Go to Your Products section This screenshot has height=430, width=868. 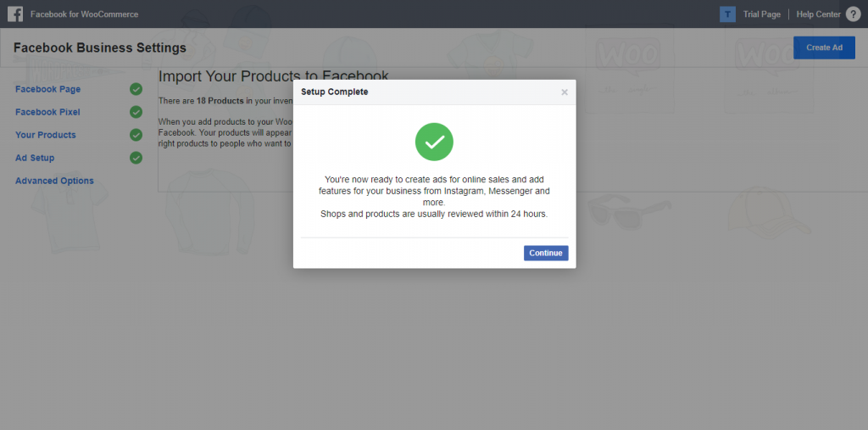tap(46, 135)
